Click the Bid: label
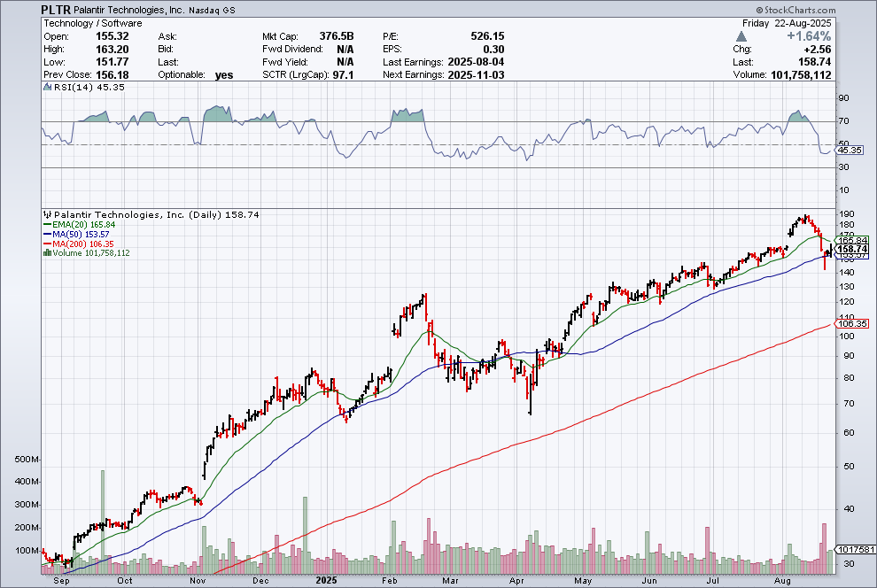Image resolution: width=877 pixels, height=588 pixels. [x=166, y=50]
